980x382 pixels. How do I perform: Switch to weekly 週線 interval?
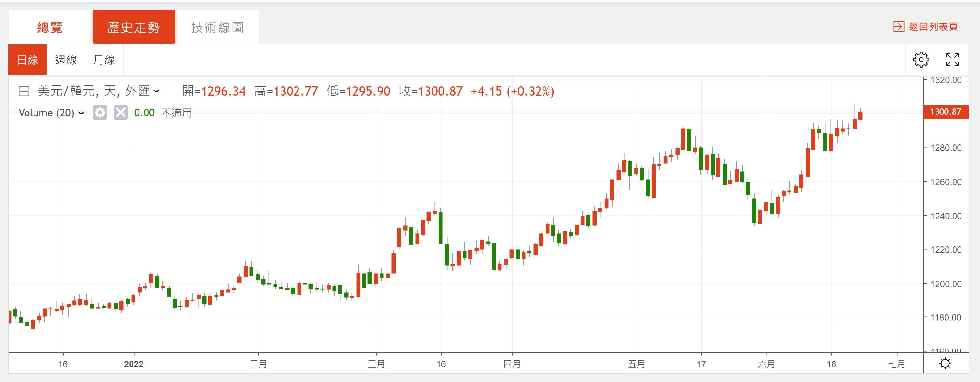[x=66, y=60]
